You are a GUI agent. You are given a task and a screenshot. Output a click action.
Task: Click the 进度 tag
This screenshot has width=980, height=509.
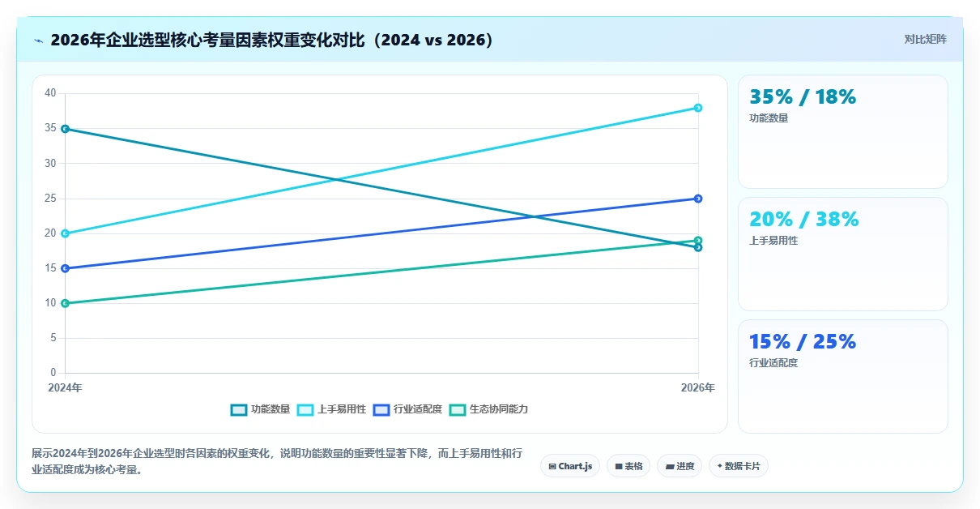pos(680,466)
